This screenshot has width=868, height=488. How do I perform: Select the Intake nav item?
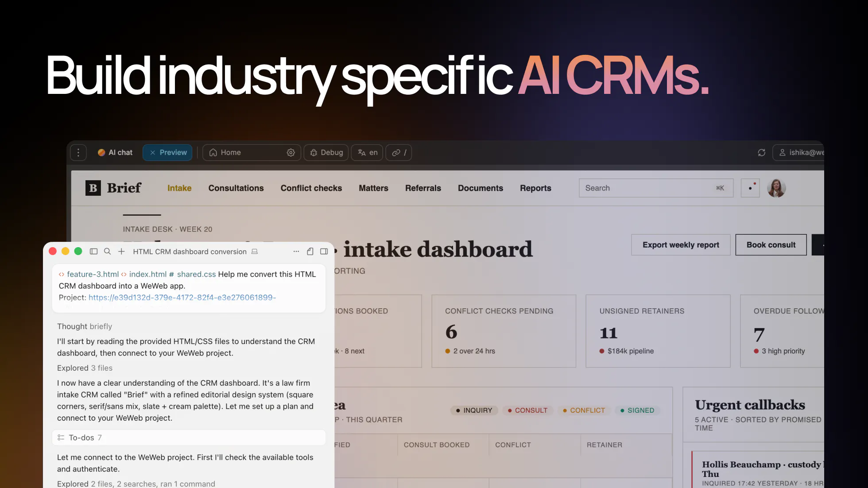(x=179, y=188)
